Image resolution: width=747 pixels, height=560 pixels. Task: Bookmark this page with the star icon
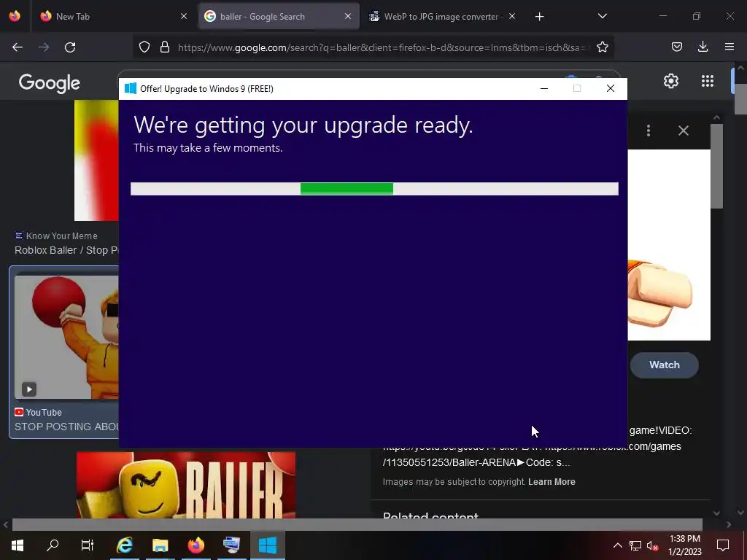pyautogui.click(x=602, y=47)
